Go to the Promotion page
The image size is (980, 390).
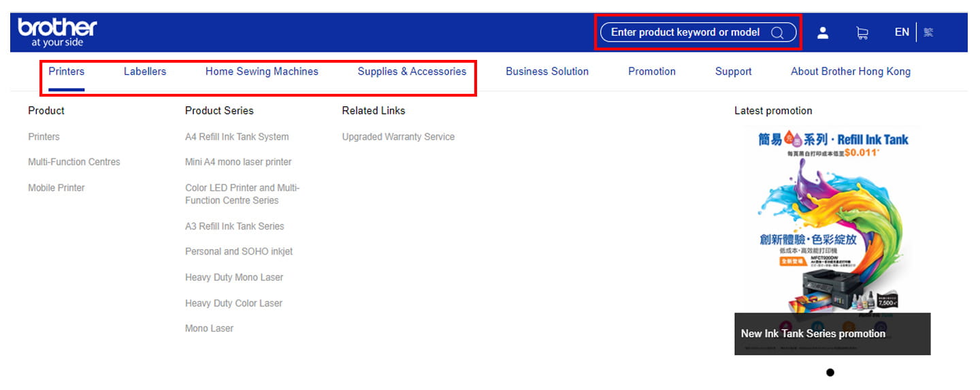pos(652,71)
